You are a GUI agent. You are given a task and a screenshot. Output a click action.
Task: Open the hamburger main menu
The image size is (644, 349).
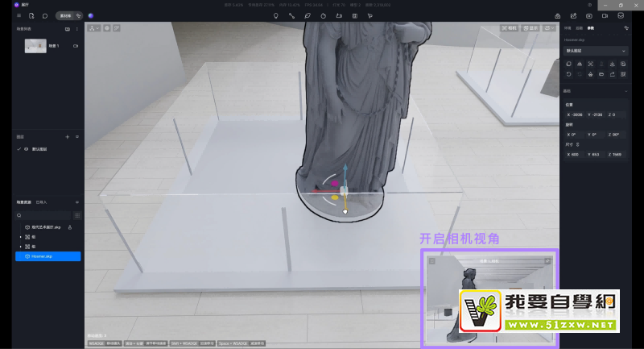pos(19,15)
